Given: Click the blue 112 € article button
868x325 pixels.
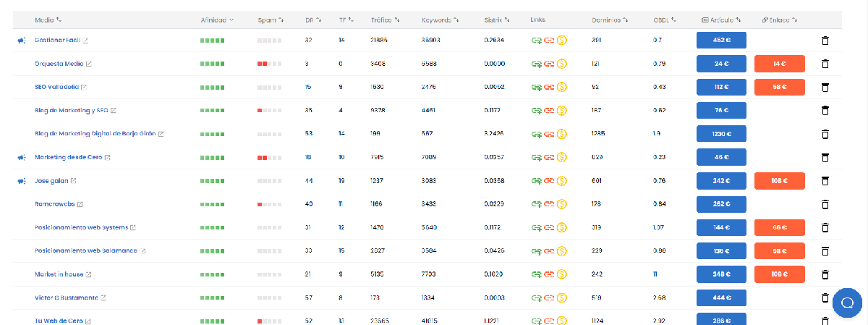Looking at the screenshot, I should [x=721, y=88].
